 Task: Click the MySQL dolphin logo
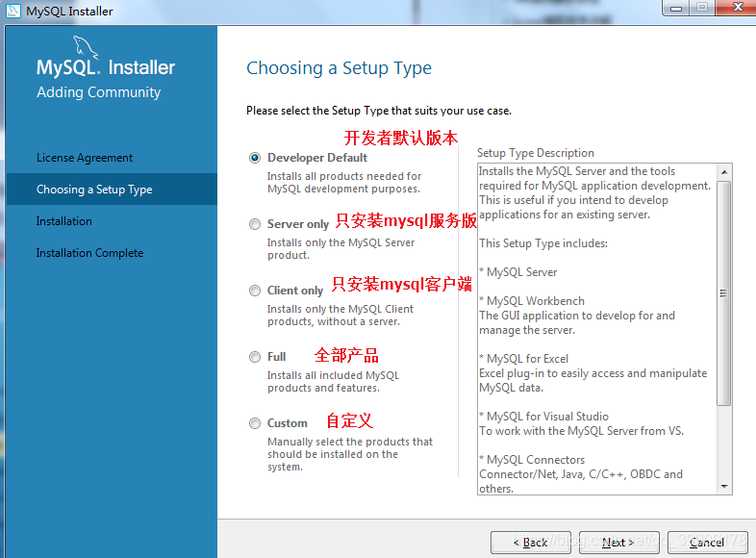[86, 48]
